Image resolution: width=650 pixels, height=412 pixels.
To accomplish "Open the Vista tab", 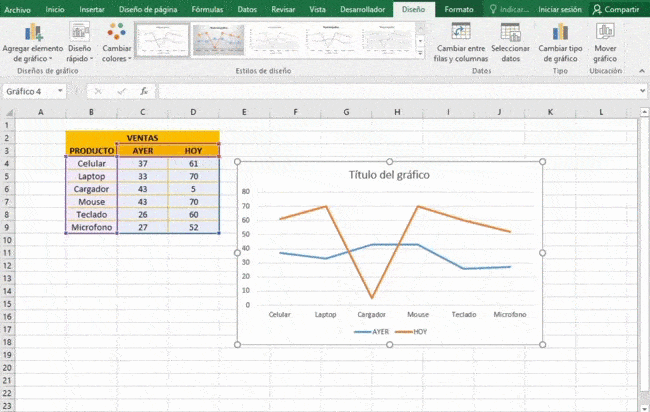I will coord(317,9).
